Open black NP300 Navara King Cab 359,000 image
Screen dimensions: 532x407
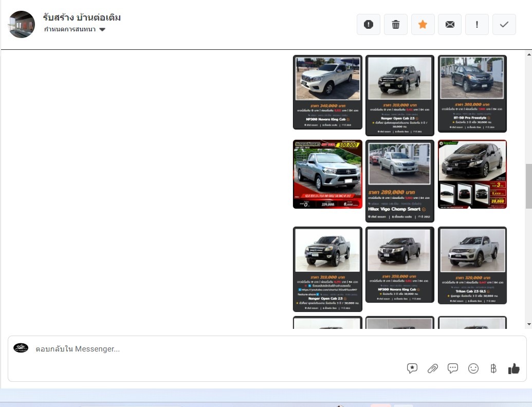pyautogui.click(x=400, y=265)
